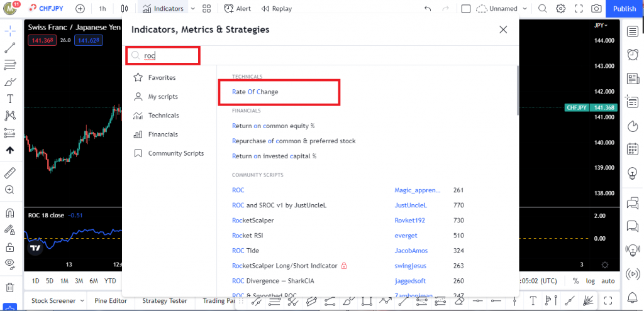Remove drawings using trash icon
The width and height of the screenshot is (644, 311).
coord(10,287)
